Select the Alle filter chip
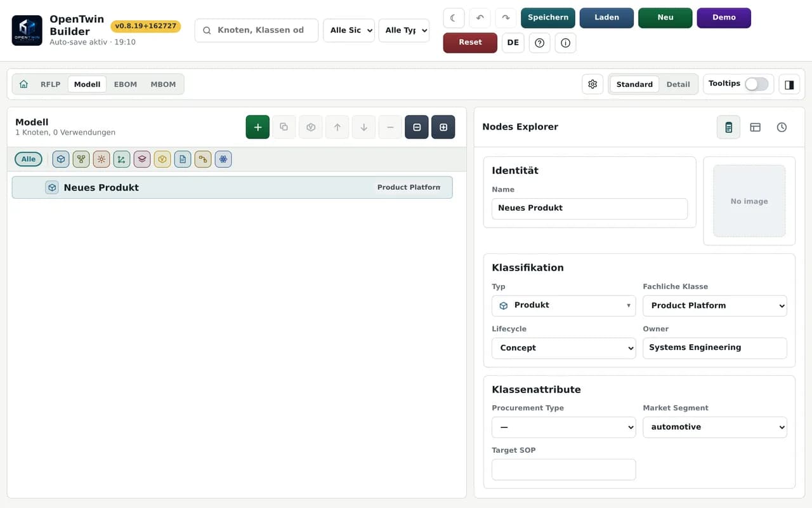 pos(29,159)
